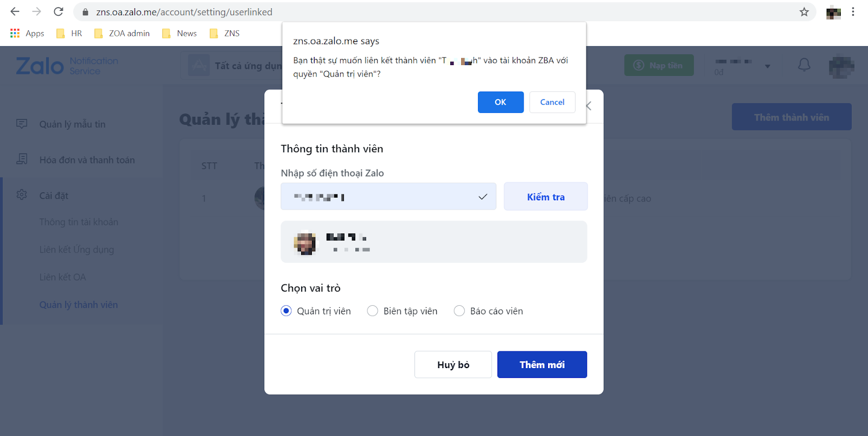
Task: Click the Zalo Notification Service logo
Action: point(67,66)
